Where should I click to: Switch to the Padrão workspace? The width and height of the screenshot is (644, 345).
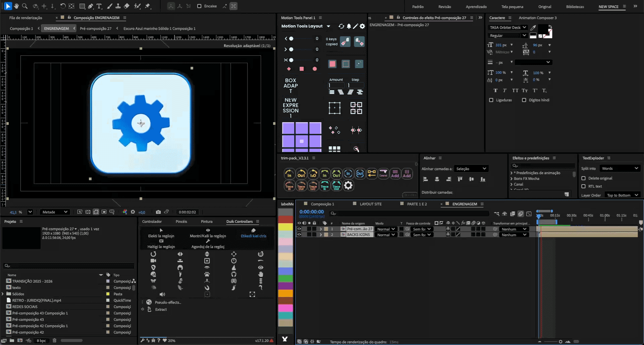tap(418, 7)
